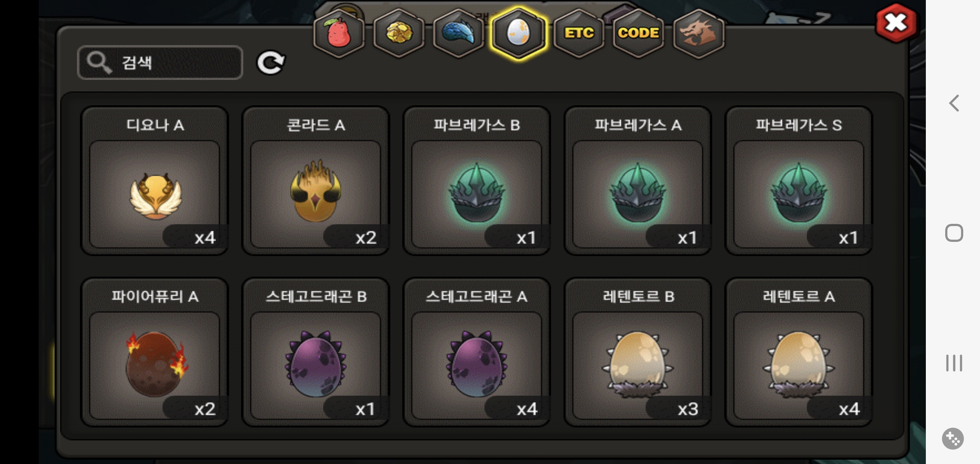The width and height of the screenshot is (980, 464).
Task: Choose the 파브레가스 S egg
Action: [x=799, y=181]
